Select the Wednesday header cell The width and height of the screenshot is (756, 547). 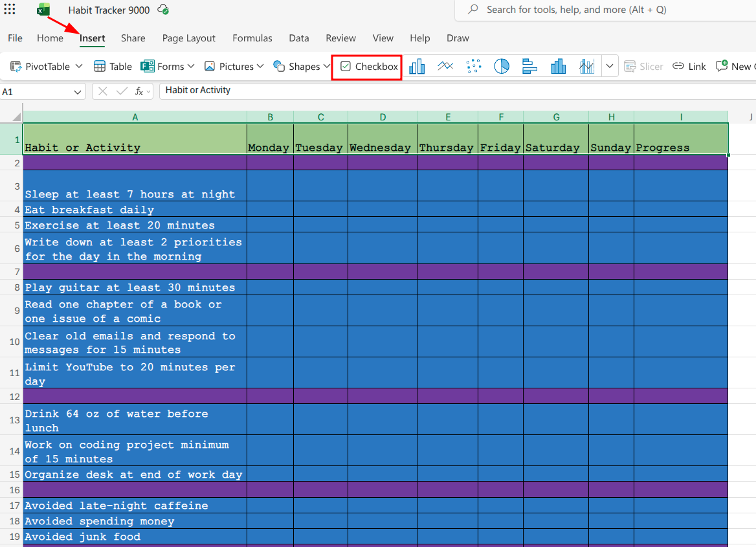(383, 139)
